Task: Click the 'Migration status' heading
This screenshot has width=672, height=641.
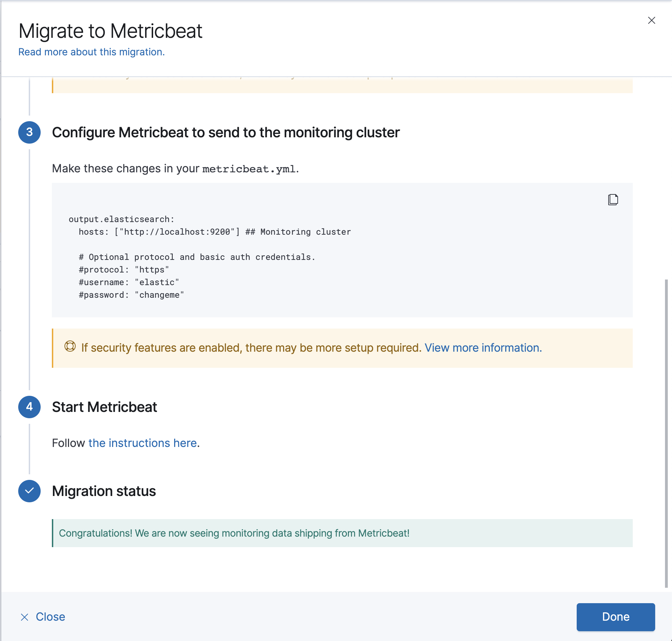Action: click(x=104, y=491)
